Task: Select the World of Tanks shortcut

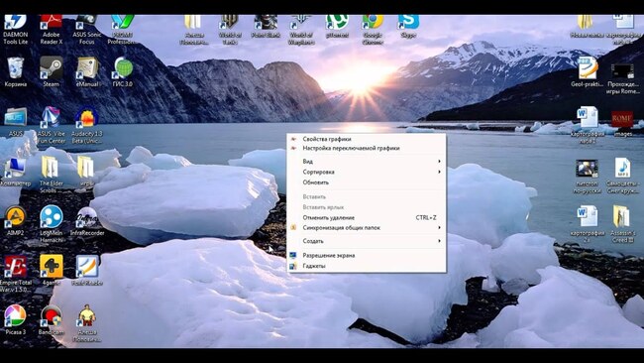Action: (x=230, y=29)
